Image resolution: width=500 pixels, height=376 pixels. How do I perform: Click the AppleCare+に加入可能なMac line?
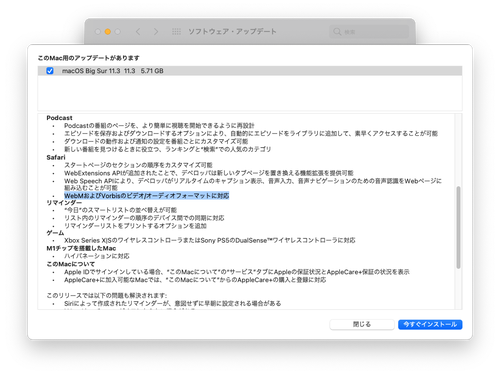(195, 280)
